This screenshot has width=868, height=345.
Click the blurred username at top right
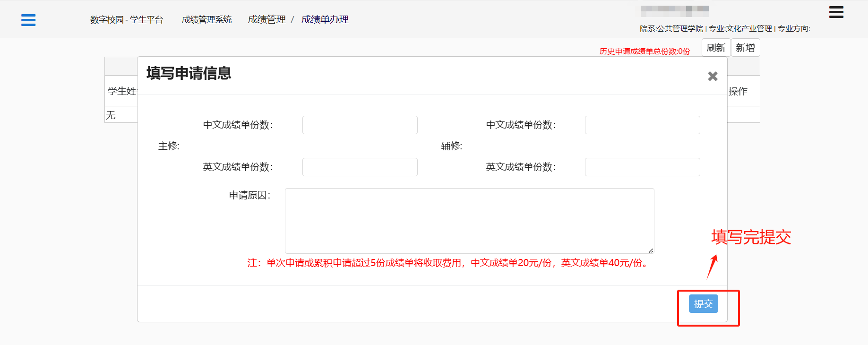point(674,11)
